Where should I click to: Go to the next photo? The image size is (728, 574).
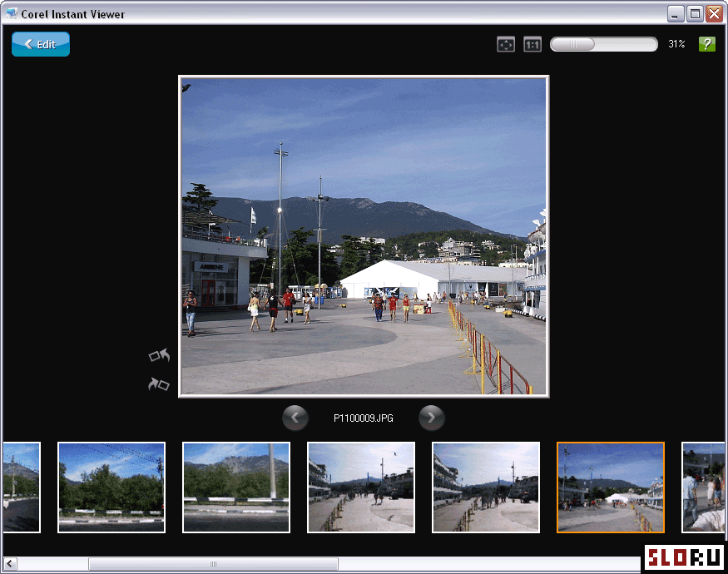(x=432, y=418)
